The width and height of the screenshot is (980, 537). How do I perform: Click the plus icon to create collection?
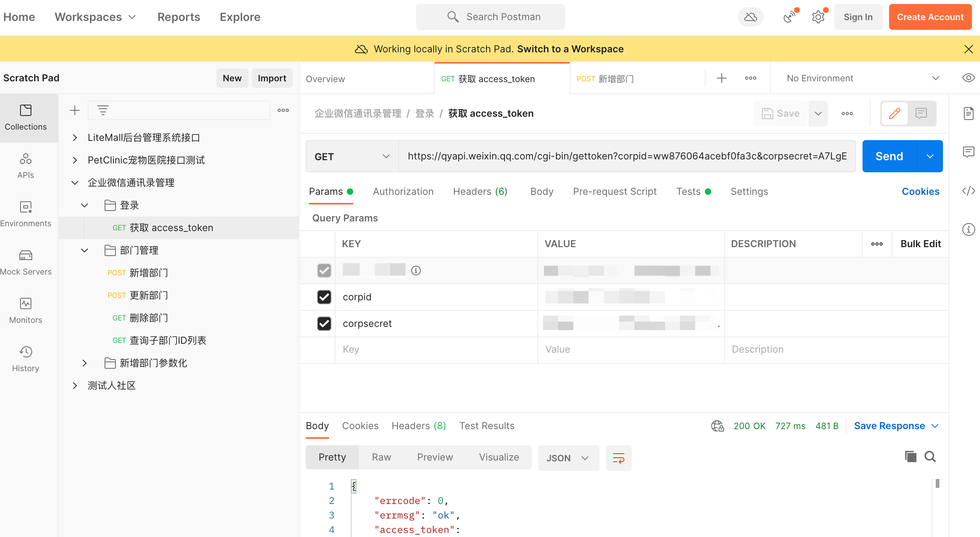pos(75,110)
